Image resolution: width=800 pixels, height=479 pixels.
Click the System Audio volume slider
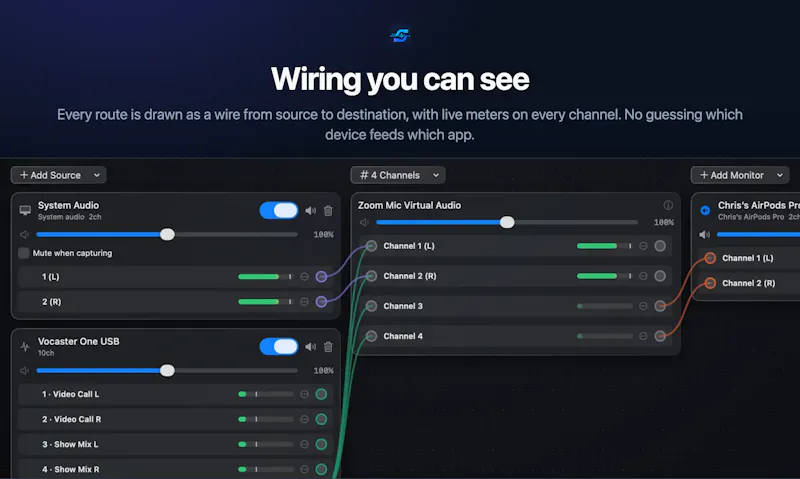[x=167, y=235]
